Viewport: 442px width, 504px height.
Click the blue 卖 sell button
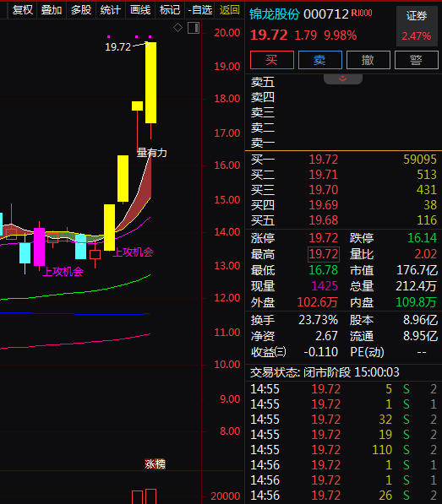coord(320,60)
